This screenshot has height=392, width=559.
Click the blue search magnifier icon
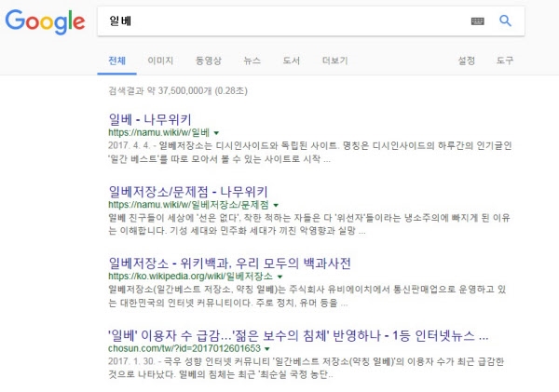[x=505, y=20]
